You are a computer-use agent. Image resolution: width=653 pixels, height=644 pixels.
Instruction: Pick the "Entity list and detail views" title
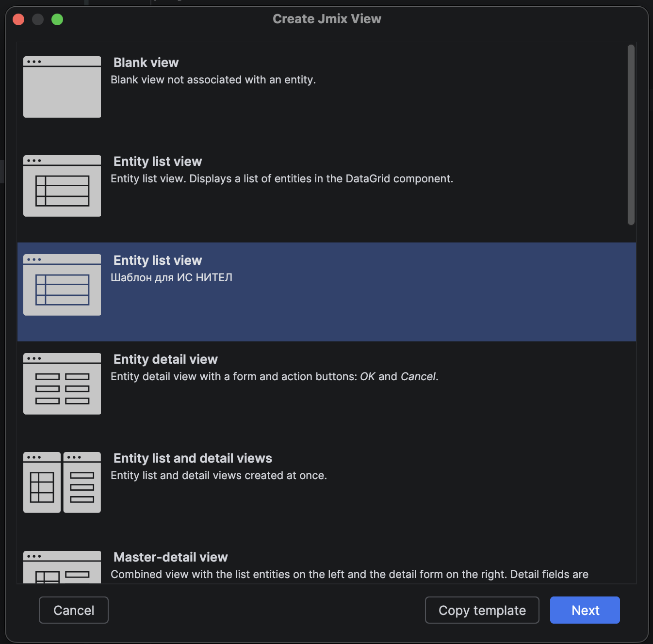click(193, 458)
